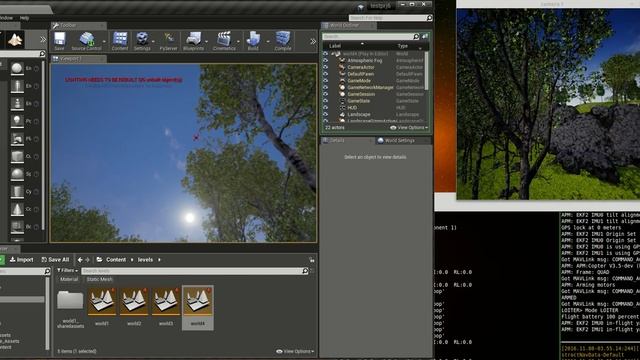640x360 pixels.
Task: Open the Content Browser Filters dropdown
Action: point(67,271)
